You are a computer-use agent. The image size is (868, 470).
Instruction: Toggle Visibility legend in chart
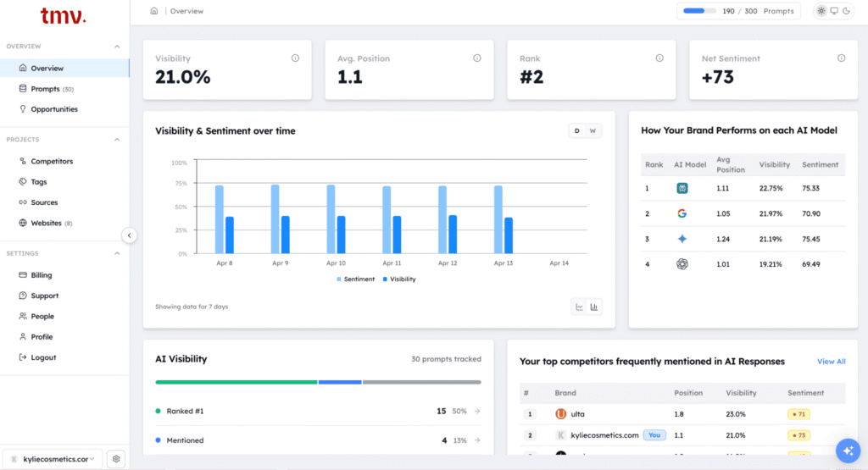click(399, 279)
